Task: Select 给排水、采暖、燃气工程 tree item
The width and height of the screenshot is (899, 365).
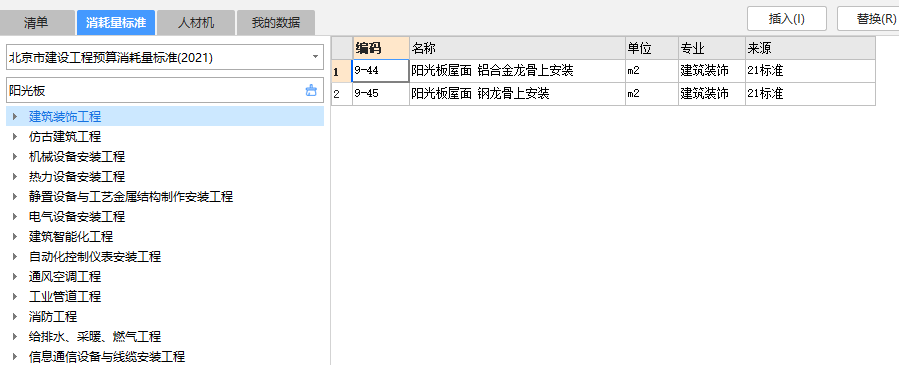Action: tap(95, 337)
